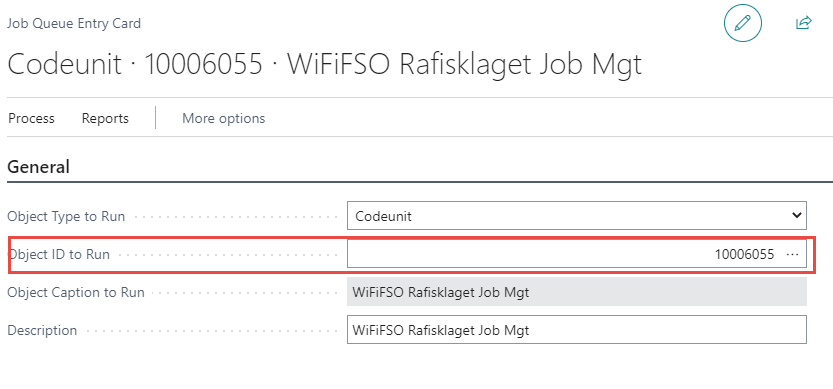Image resolution: width=833 pixels, height=389 pixels.
Task: Click the chevron arrow of Codeunit dropdown
Action: pos(796,215)
